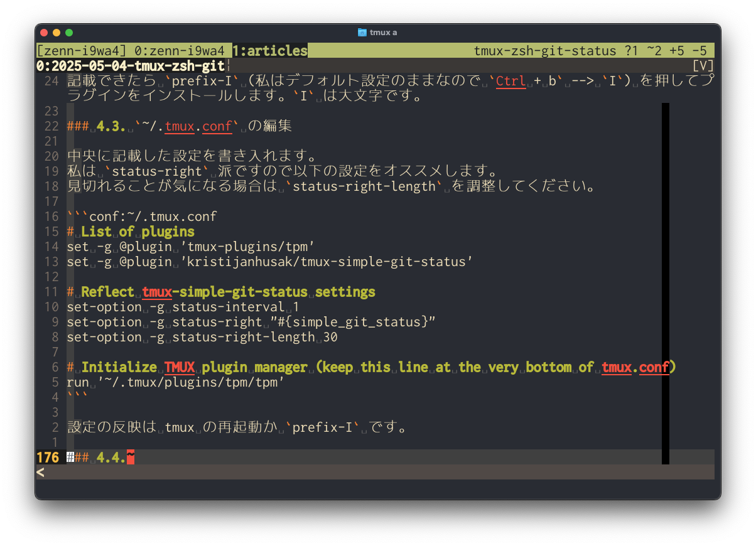This screenshot has height=546, width=756.
Task: Click the tmux-zsh-git-status branch status text
Action: point(545,51)
